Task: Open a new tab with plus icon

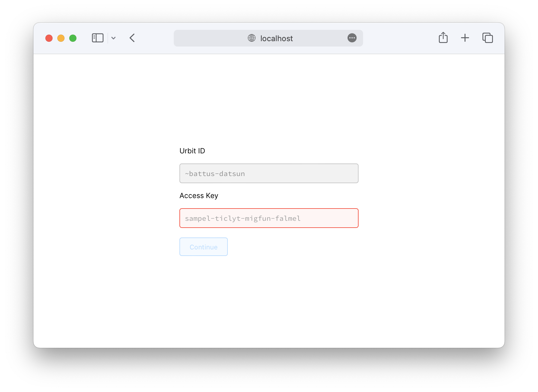Action: click(465, 38)
